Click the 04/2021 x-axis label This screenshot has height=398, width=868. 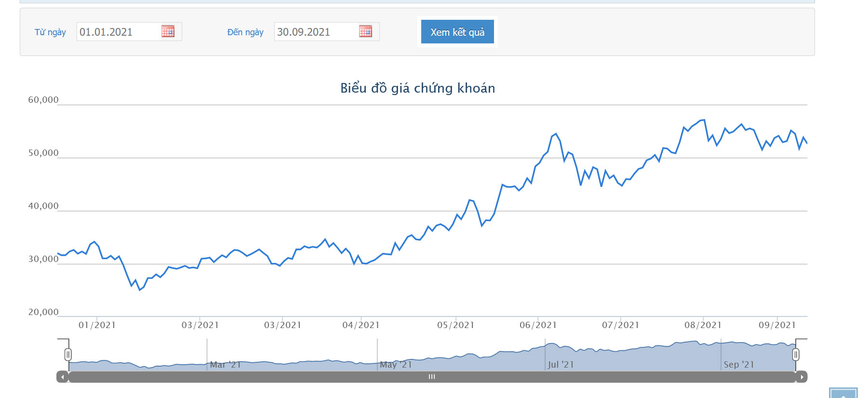(361, 325)
